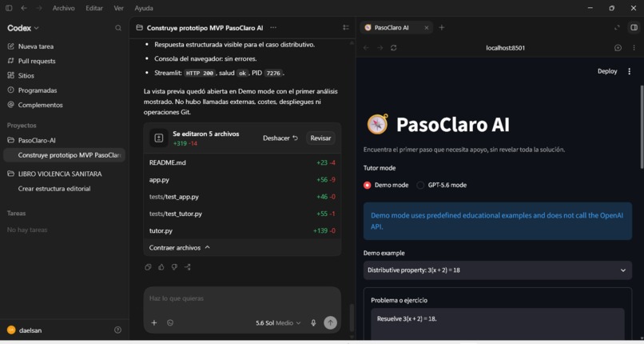Send message with the up arrow button

point(330,322)
